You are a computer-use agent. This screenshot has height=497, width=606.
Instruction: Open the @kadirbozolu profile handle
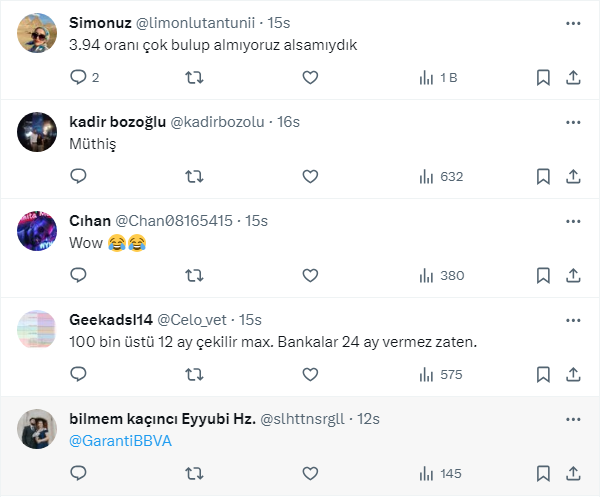click(x=212, y=122)
